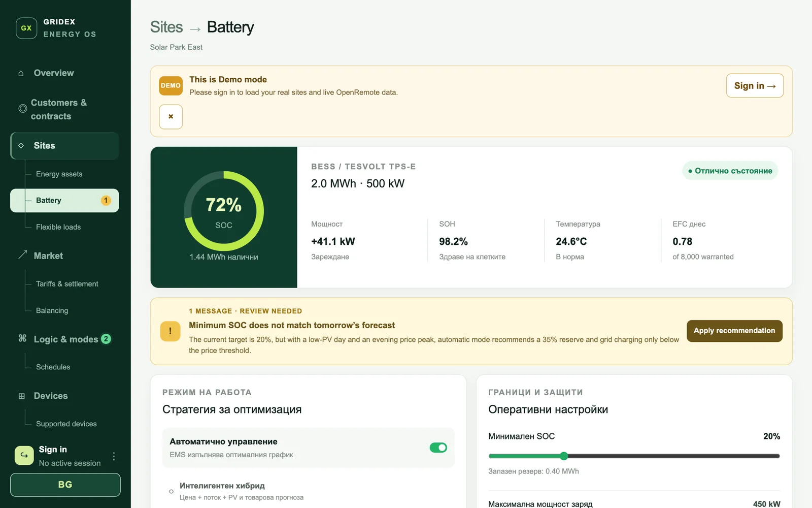Select Интелигентен хибрид radio option
The height and width of the screenshot is (508, 812).
(172, 491)
